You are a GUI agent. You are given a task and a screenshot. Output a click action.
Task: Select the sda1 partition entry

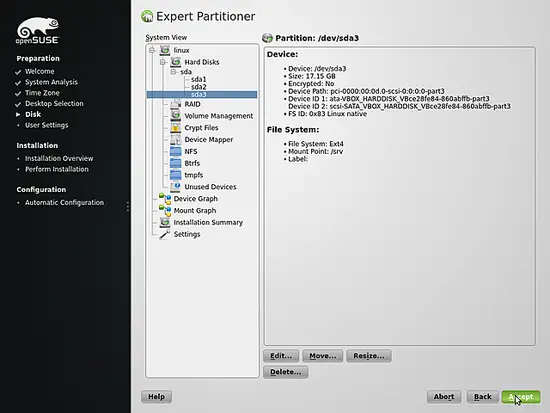pyautogui.click(x=199, y=79)
